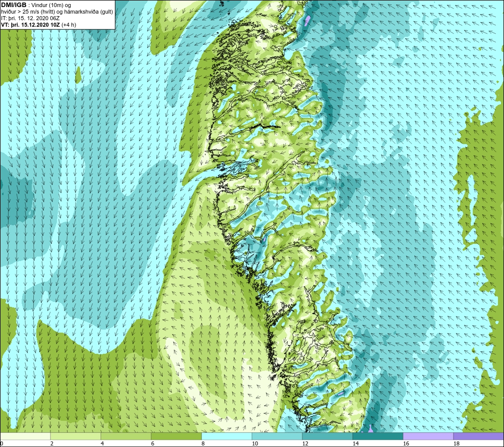Click the legend label '4'

click(102, 444)
